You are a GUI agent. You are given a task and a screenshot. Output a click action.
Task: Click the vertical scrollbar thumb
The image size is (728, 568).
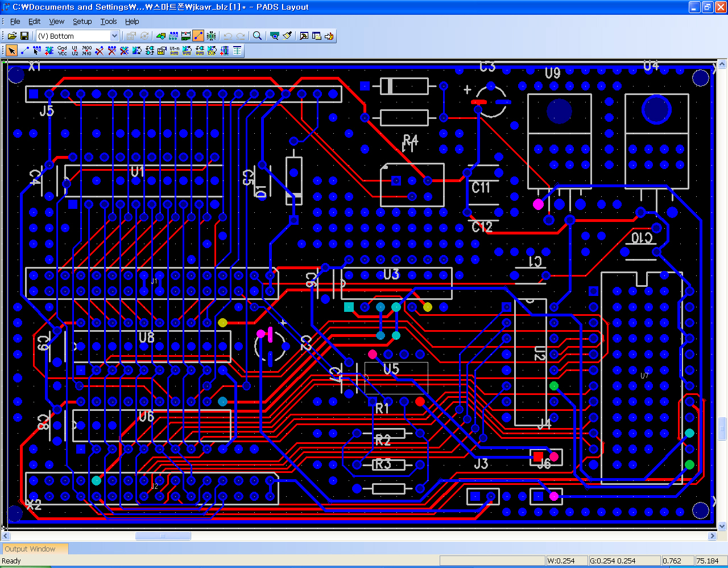click(x=722, y=428)
